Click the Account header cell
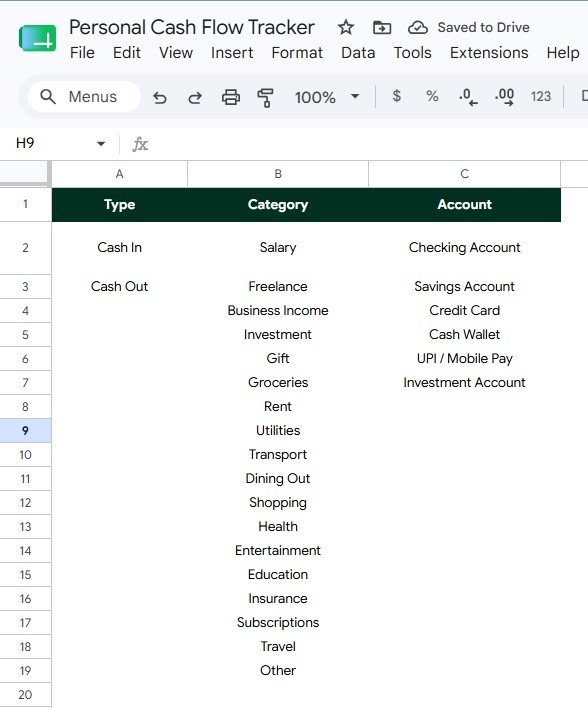The width and height of the screenshot is (588, 708). [464, 205]
